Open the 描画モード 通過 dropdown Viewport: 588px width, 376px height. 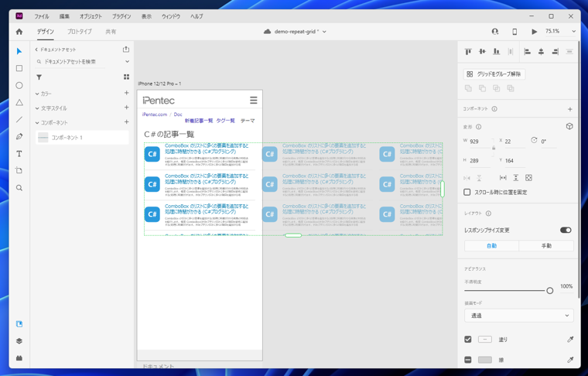click(x=519, y=316)
